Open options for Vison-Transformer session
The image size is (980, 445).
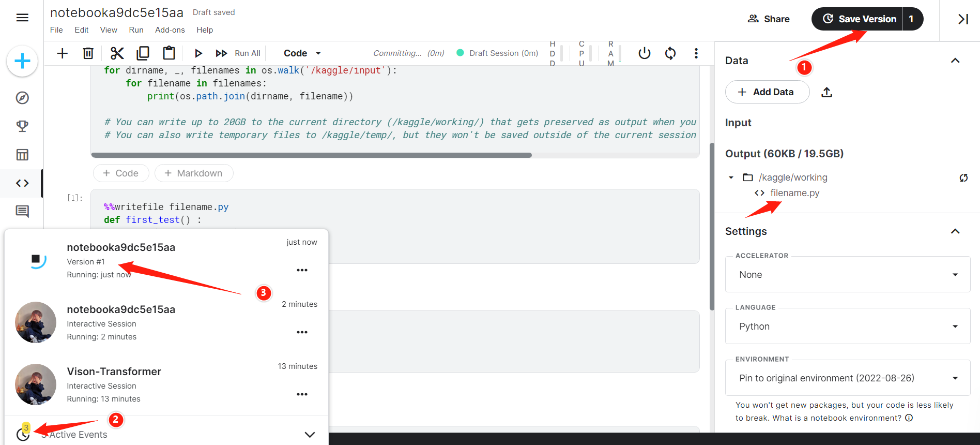pyautogui.click(x=302, y=394)
